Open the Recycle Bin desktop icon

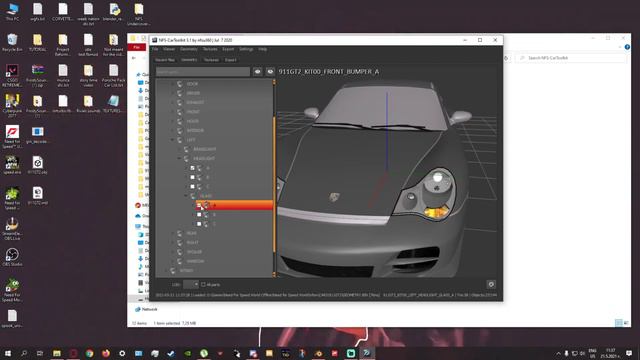[x=12, y=42]
